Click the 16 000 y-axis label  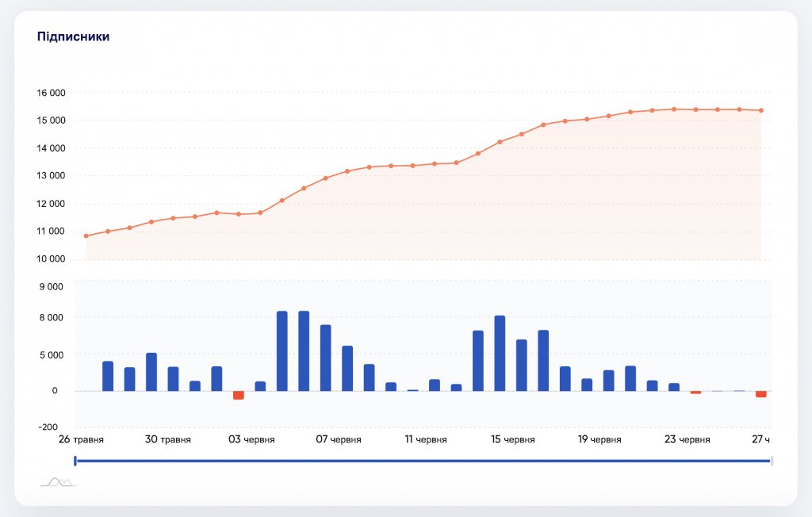[50, 93]
